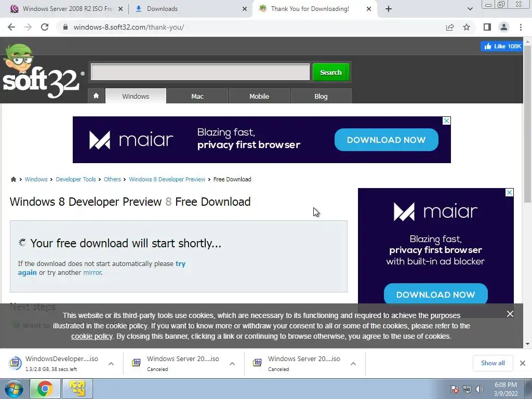The image size is (532, 399).
Task: Share this page via share icon
Action: [450, 27]
